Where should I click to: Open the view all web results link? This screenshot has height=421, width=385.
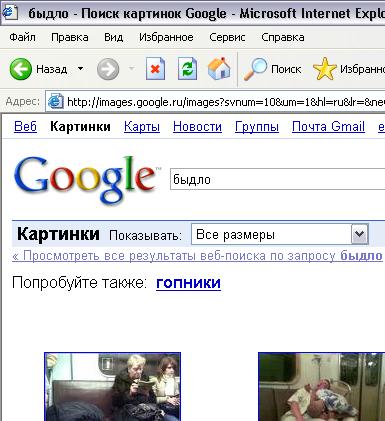click(197, 256)
